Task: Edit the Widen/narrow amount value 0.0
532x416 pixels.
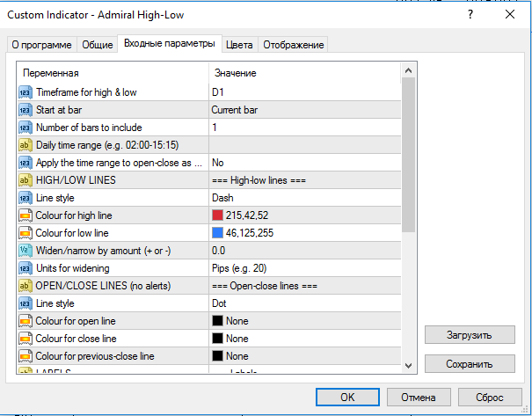Action: pyautogui.click(x=305, y=251)
